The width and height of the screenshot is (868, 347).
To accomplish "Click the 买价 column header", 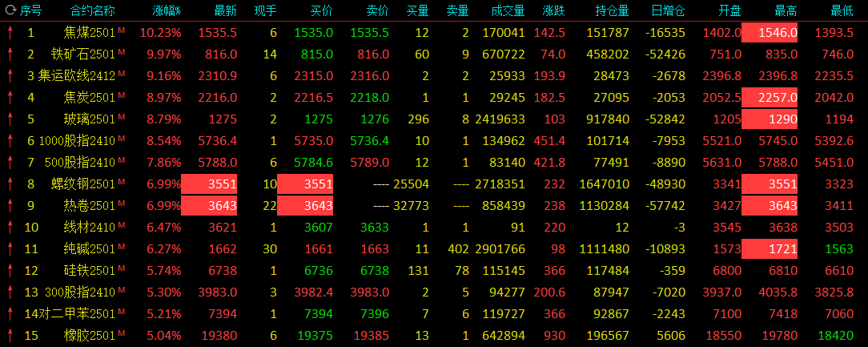I will click(x=322, y=10).
